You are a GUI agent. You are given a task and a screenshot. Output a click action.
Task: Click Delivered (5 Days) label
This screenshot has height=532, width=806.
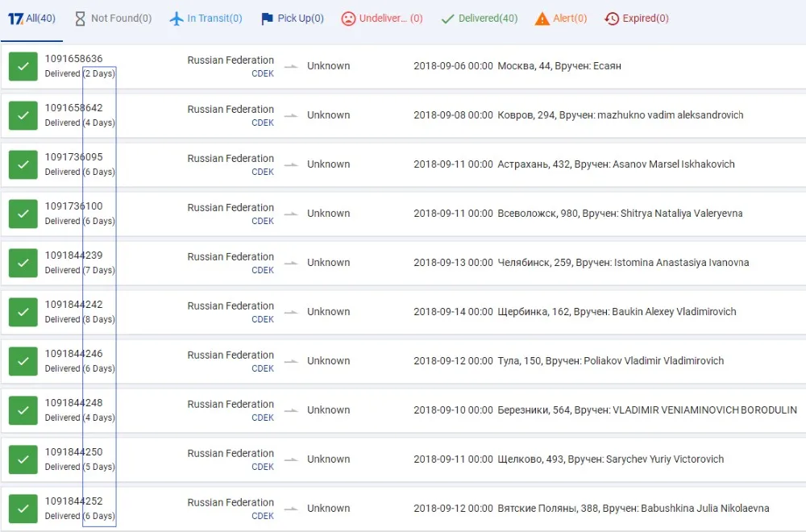tap(80, 467)
